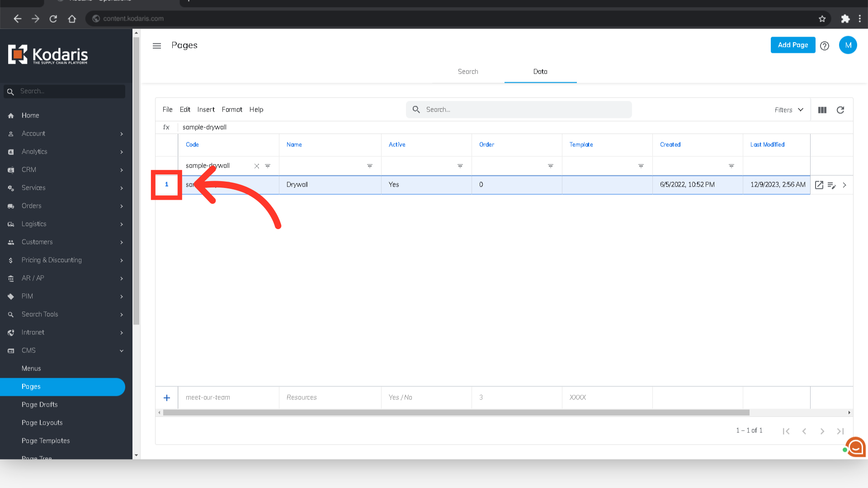Screen dimensions: 868x488
Task: Open the user avatar M menu
Action: [x=848, y=45]
